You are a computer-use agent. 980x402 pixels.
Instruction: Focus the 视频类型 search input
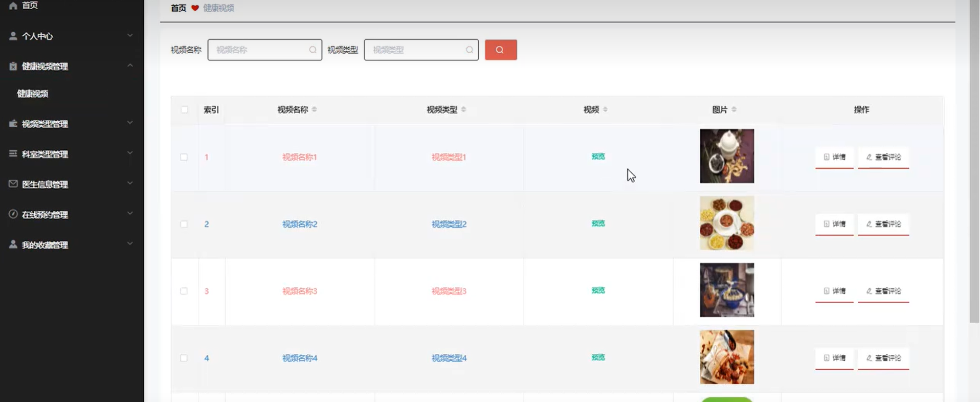coord(421,50)
